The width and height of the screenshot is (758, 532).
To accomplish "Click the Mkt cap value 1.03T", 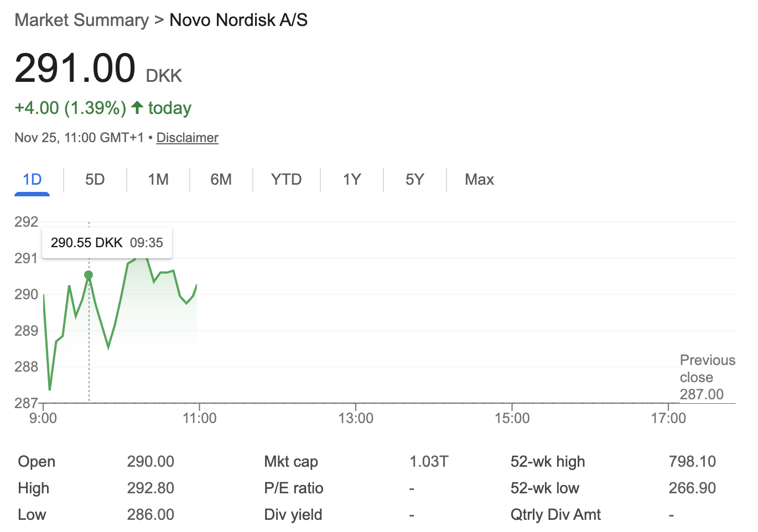I will 429,461.
